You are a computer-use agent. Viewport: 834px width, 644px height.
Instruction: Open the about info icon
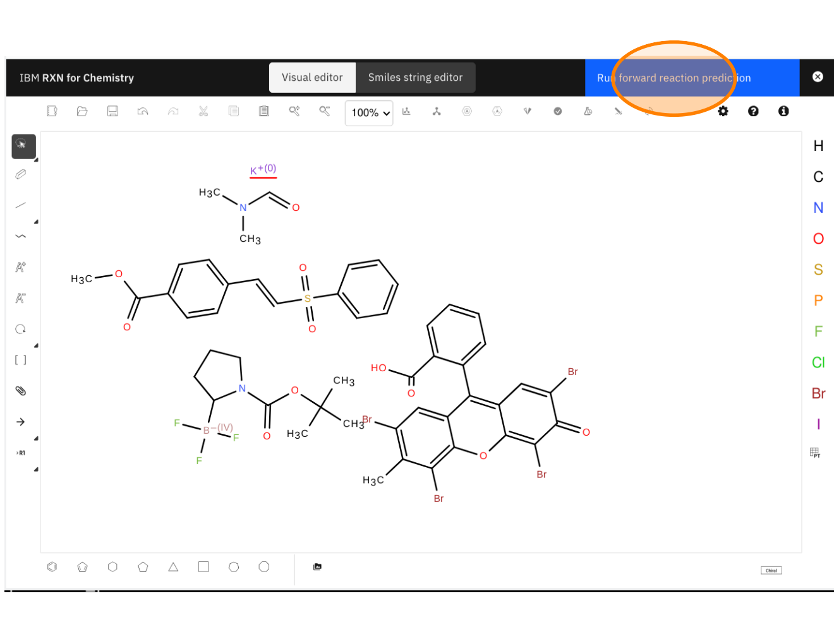pos(783,111)
